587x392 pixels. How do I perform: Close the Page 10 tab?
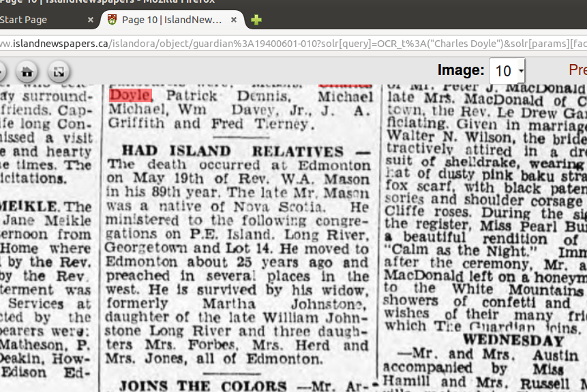click(x=234, y=20)
